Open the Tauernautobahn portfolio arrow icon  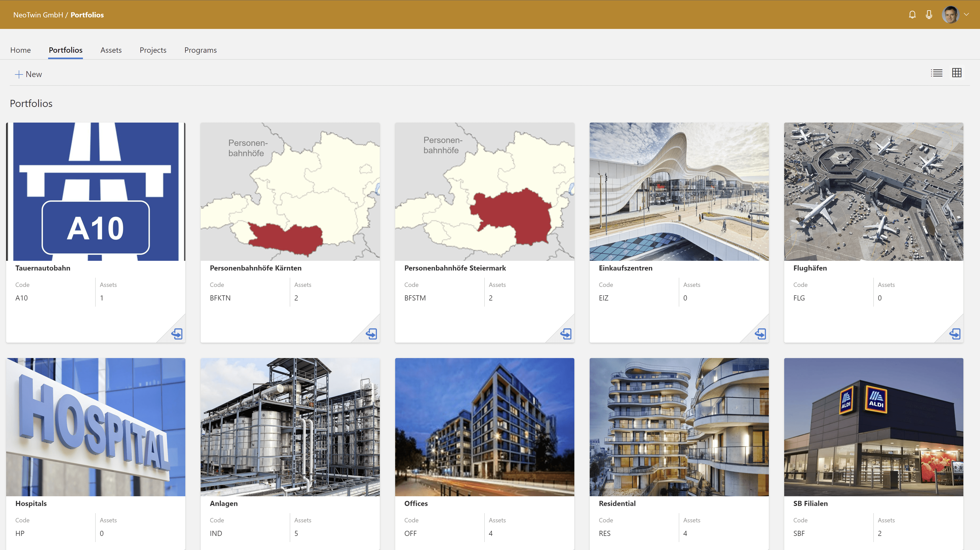(x=177, y=333)
